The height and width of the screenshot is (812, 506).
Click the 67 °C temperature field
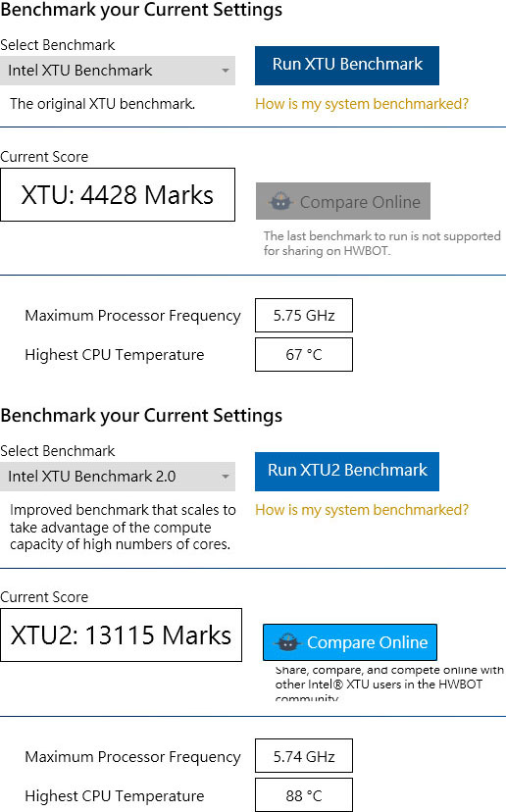tap(303, 354)
